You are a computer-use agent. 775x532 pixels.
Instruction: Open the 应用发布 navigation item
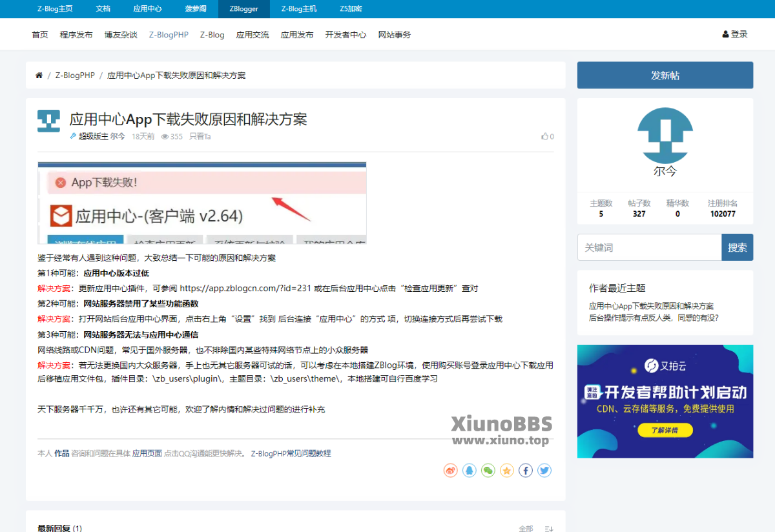tap(297, 34)
